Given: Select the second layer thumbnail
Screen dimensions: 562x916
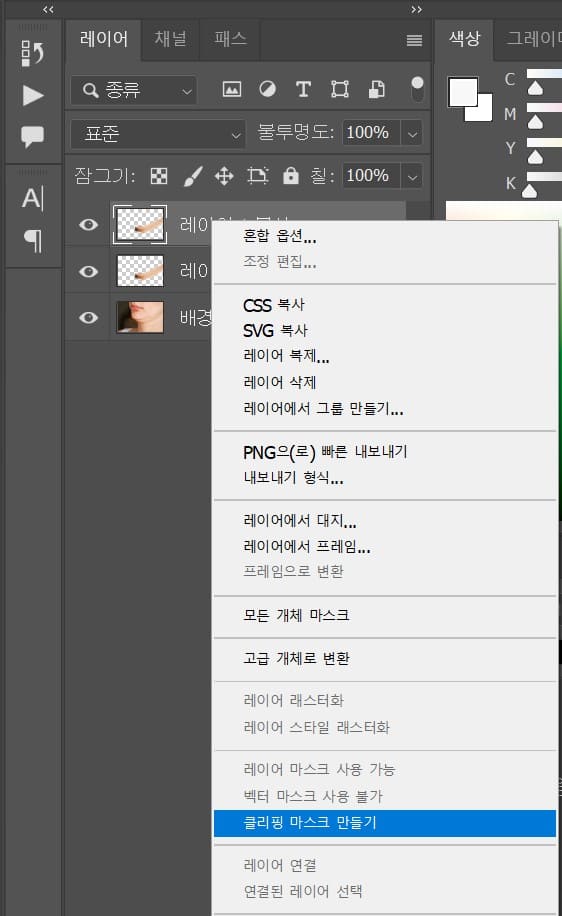Looking at the screenshot, I should click(140, 271).
